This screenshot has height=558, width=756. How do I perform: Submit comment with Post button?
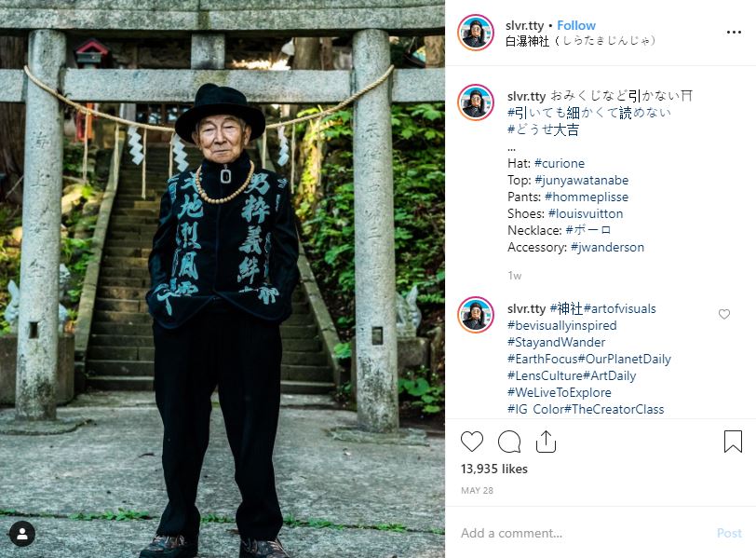[x=729, y=533]
